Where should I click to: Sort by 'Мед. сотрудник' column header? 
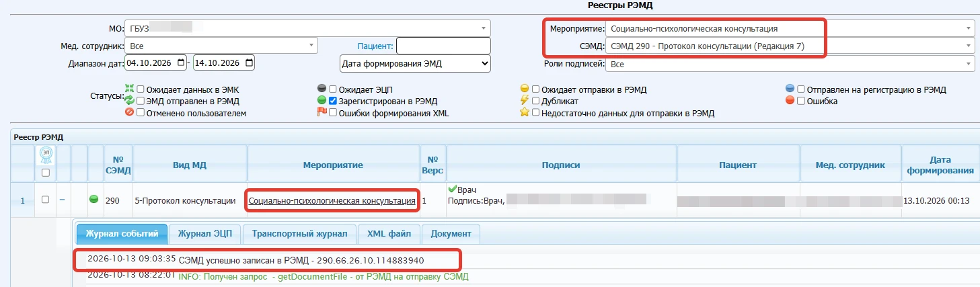[x=850, y=165]
